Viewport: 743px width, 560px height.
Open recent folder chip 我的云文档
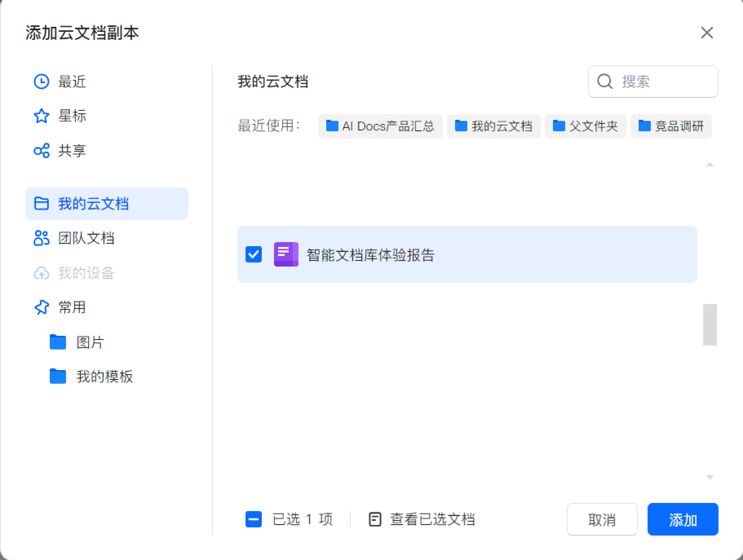493,126
